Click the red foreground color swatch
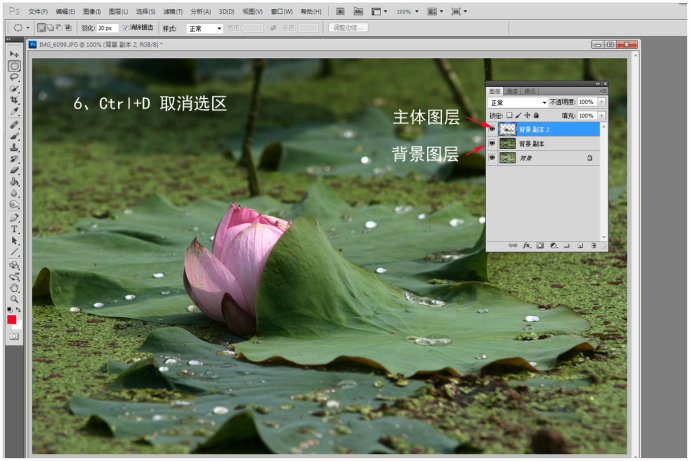690x461 pixels. click(x=12, y=320)
